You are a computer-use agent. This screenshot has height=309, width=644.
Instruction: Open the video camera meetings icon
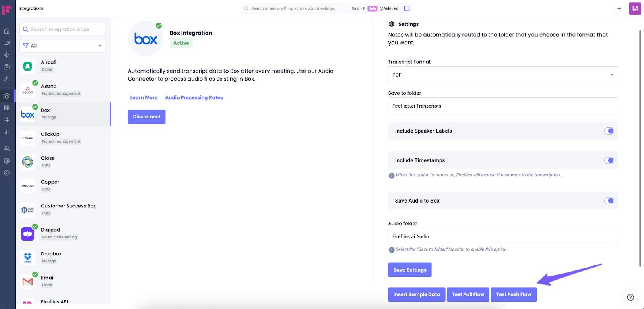point(7,43)
